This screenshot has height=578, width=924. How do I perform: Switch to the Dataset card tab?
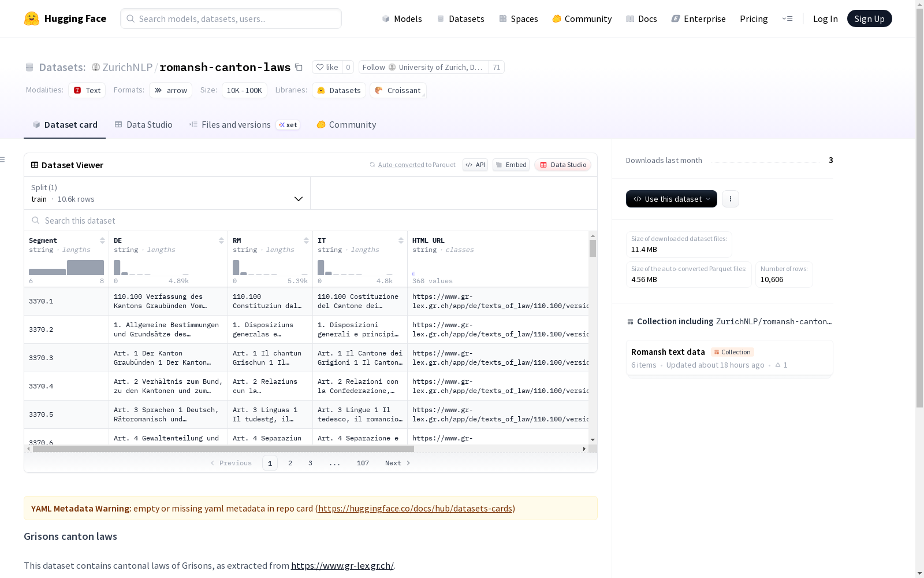(65, 125)
